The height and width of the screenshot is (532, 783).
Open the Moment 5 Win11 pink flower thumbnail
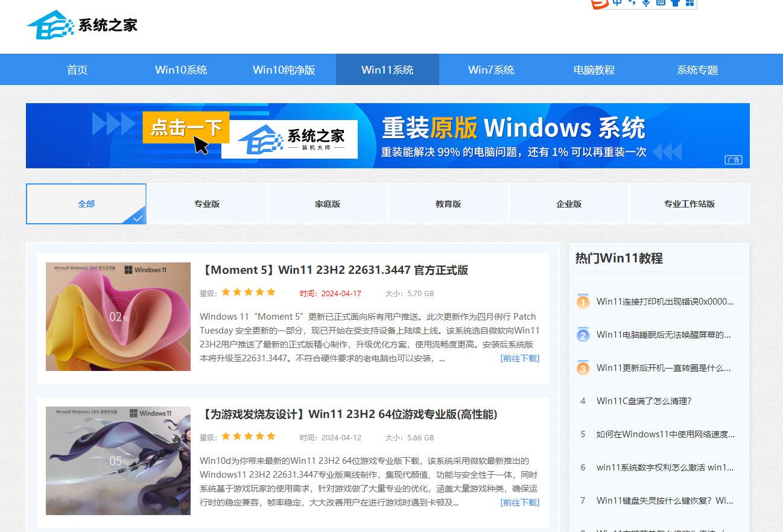click(118, 317)
